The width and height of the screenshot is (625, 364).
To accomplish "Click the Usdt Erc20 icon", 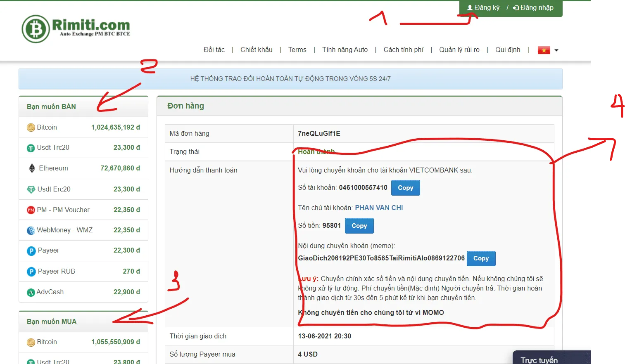I will [x=31, y=189].
